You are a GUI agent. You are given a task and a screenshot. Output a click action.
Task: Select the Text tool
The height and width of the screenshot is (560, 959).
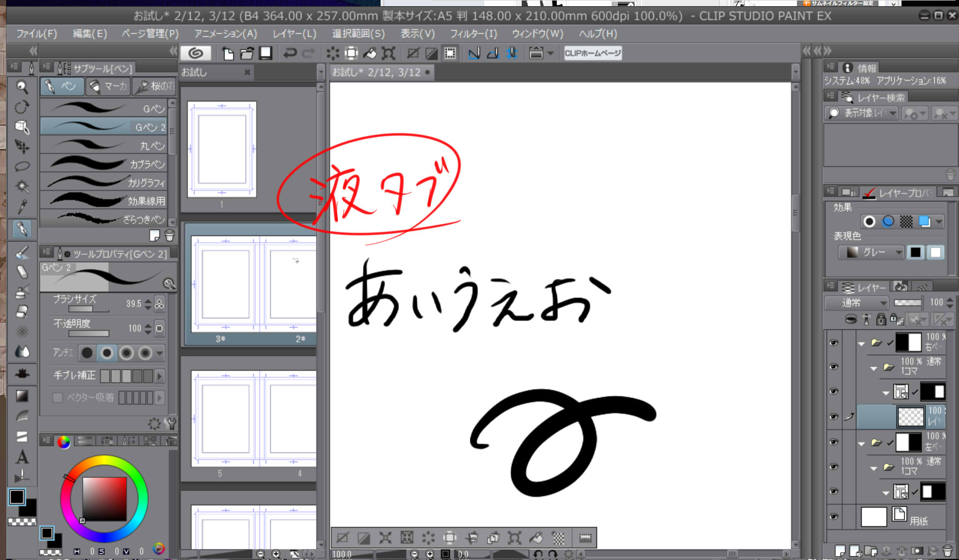point(22,456)
